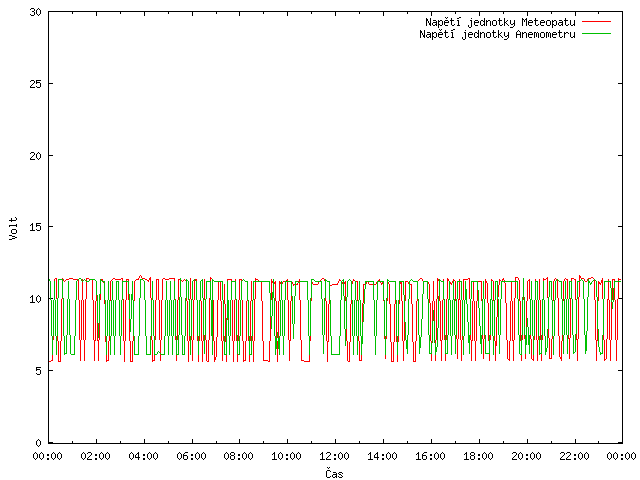The width and height of the screenshot is (640, 480).
Task: Click the x-axis time label 06:00
Action: (192, 456)
